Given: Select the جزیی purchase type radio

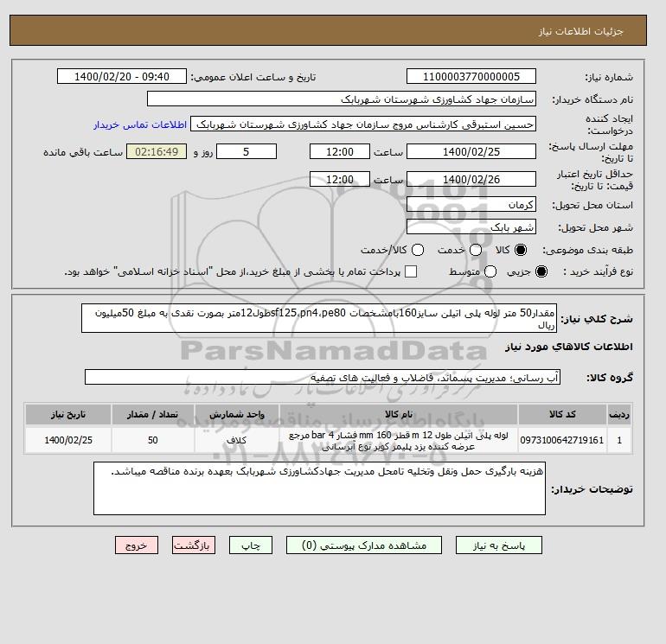Looking at the screenshot, I should [541, 271].
